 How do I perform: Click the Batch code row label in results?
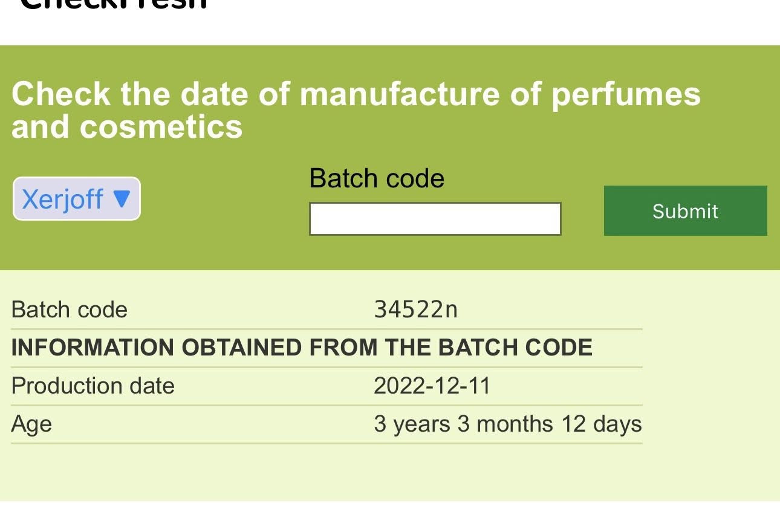click(x=70, y=310)
